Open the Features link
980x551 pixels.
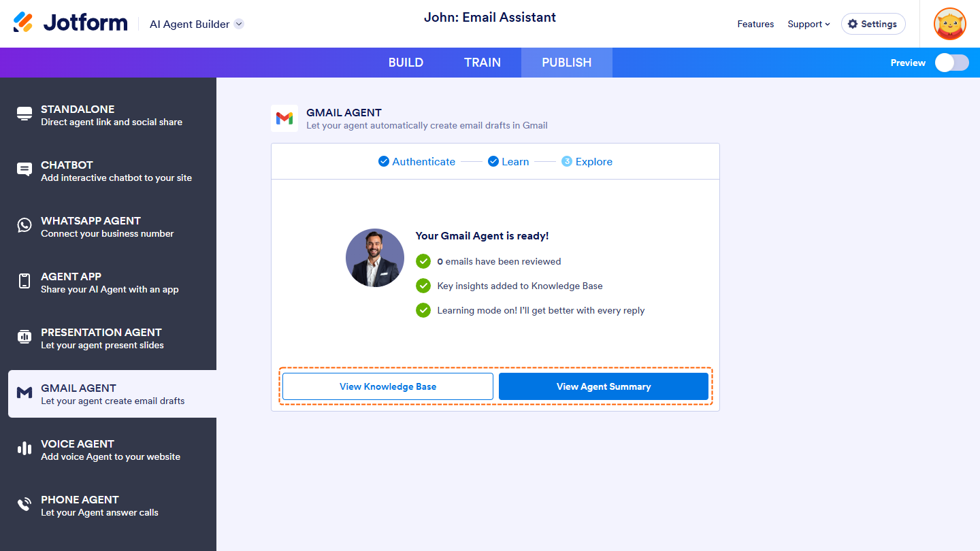(x=755, y=24)
